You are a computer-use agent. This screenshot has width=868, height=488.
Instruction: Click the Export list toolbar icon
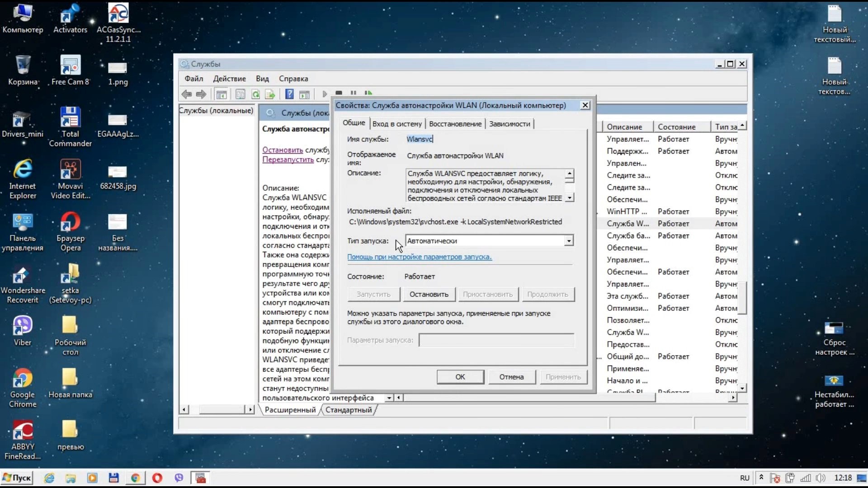point(270,94)
